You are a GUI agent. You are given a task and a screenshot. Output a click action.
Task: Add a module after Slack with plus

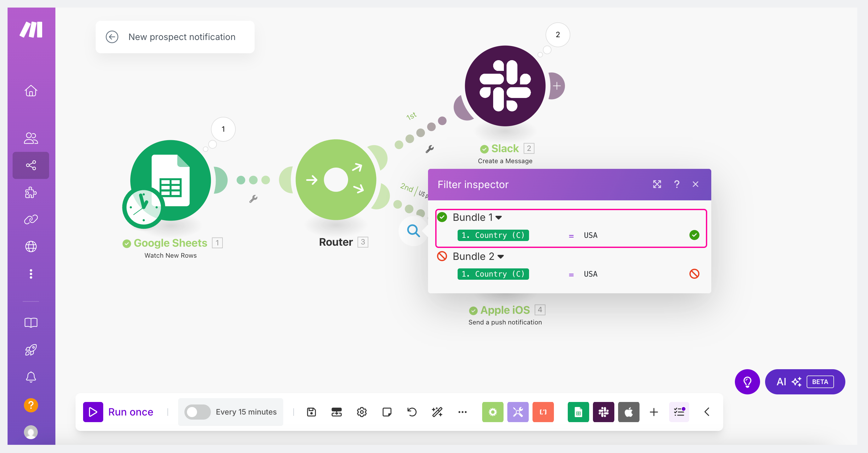click(557, 86)
